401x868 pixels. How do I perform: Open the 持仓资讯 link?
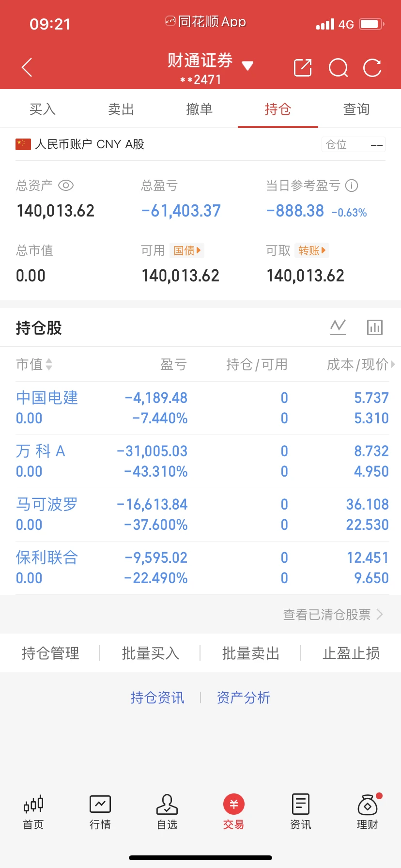pos(157,697)
